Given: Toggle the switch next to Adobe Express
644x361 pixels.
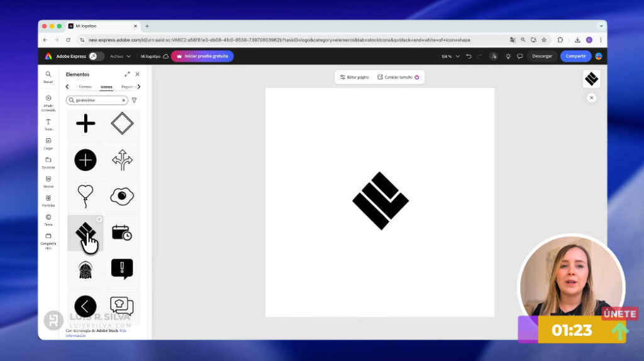Looking at the screenshot, I should pos(96,56).
